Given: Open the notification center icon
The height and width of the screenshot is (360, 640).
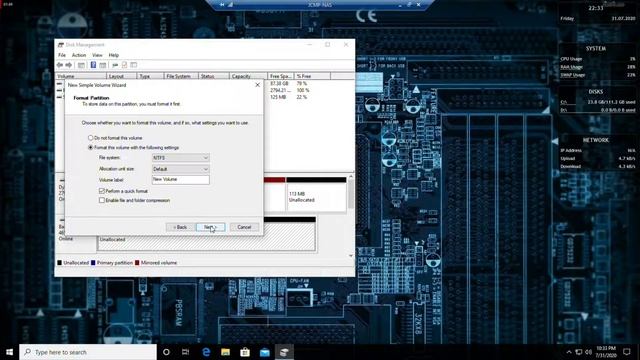Looking at the screenshot, I should point(627,352).
